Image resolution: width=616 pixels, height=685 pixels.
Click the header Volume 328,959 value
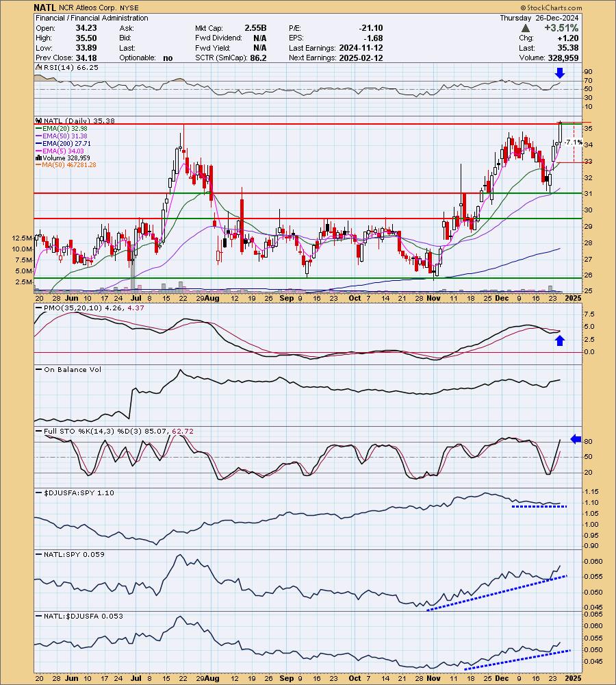(x=563, y=58)
